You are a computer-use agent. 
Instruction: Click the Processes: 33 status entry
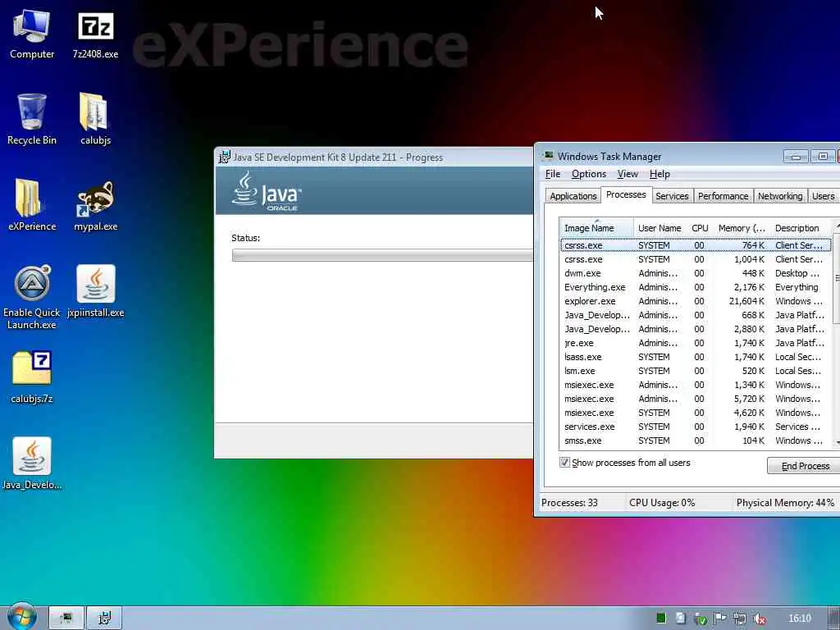pos(569,503)
